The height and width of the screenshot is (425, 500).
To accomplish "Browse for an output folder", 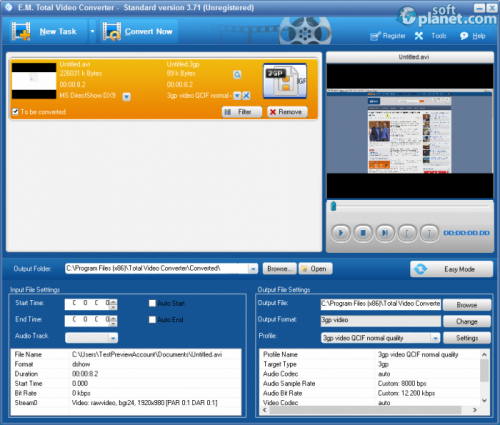I will 279,269.
